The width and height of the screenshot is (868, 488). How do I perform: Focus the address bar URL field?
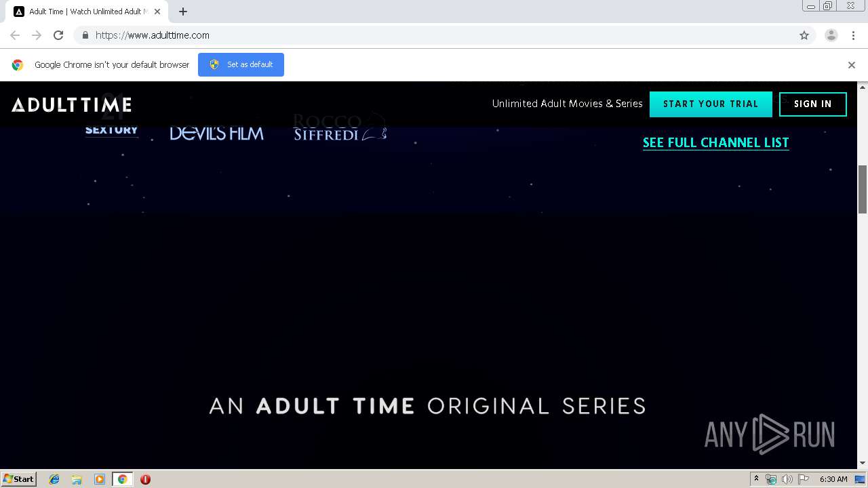(x=434, y=35)
